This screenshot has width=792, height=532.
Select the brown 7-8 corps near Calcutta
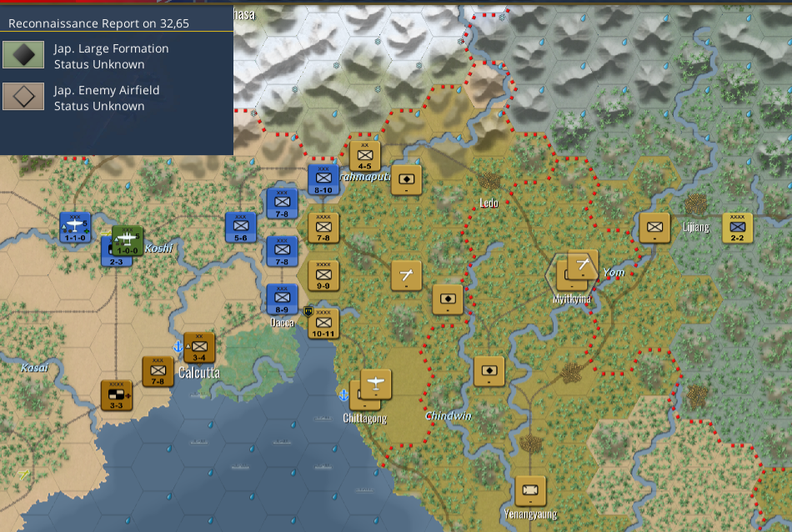158,371
